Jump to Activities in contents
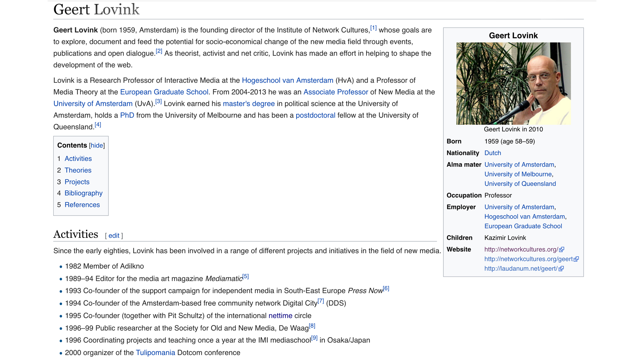 point(78,159)
